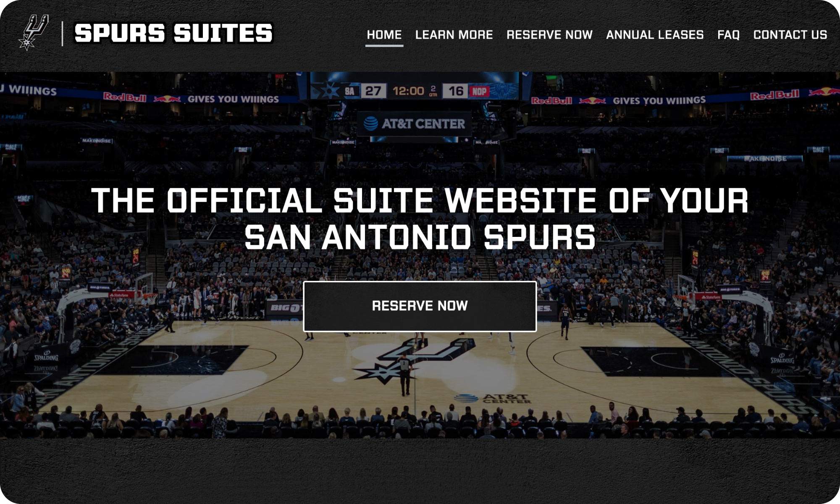Click the SPURS SUITES wordmark
The height and width of the screenshot is (504, 840).
point(173,33)
